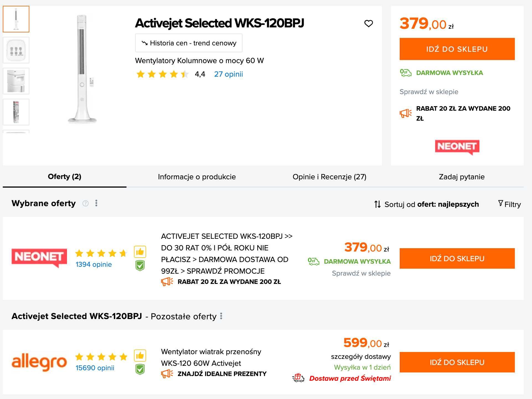Click Allegro logo in offer list
This screenshot has width=532, height=399.
tap(39, 362)
